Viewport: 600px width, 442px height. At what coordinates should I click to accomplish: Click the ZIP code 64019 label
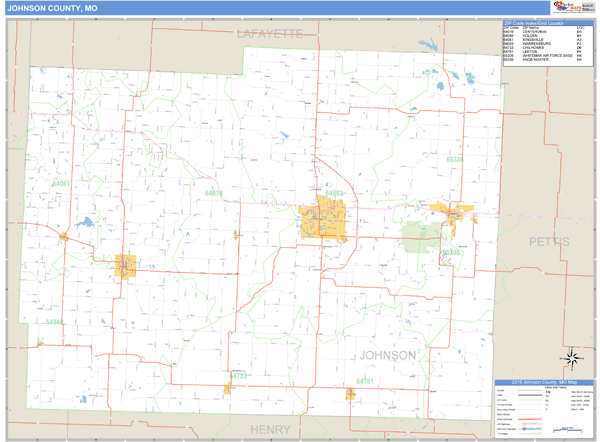click(x=213, y=192)
